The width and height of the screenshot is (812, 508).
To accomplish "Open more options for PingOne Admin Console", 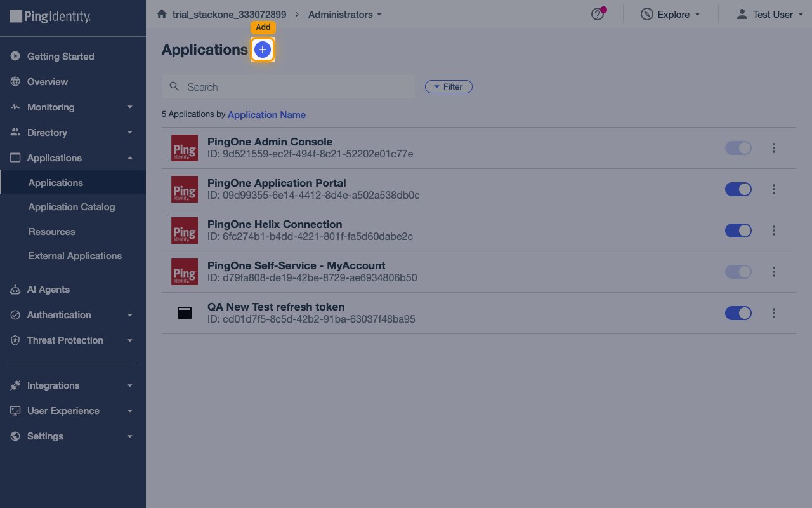I will (x=774, y=148).
